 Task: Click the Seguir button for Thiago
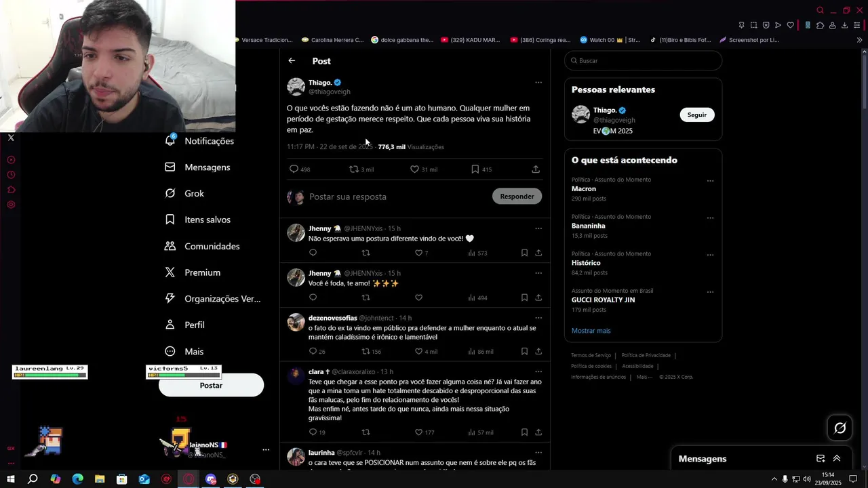[x=697, y=115]
